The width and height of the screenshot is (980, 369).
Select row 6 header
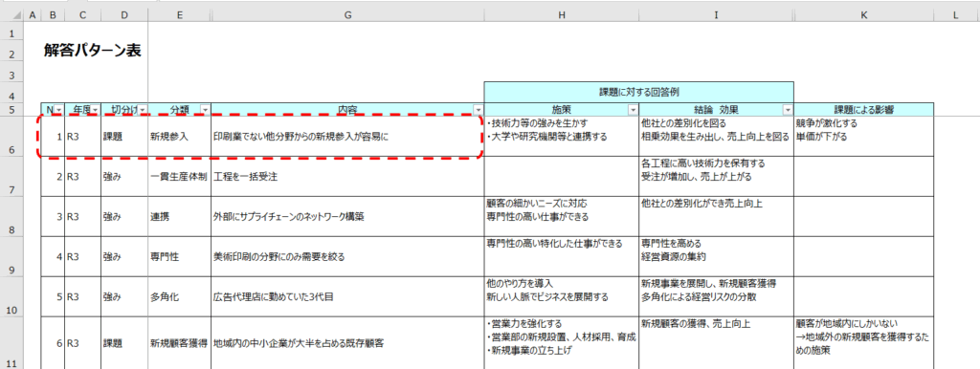[11, 136]
